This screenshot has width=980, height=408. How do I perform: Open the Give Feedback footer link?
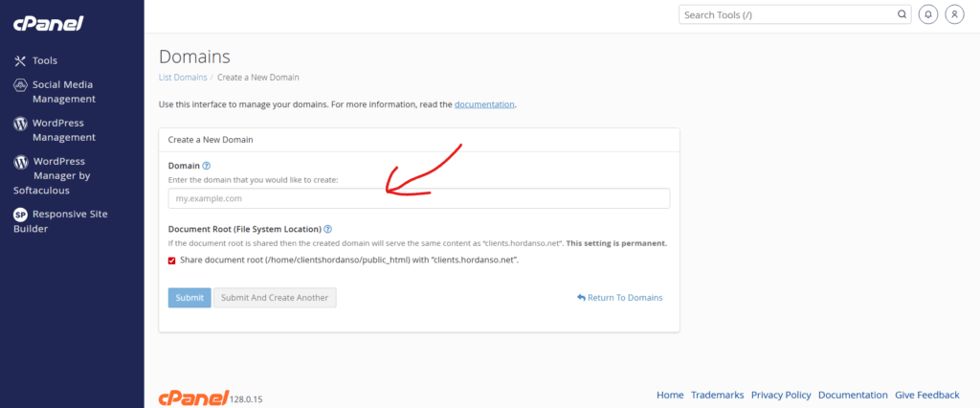point(926,395)
